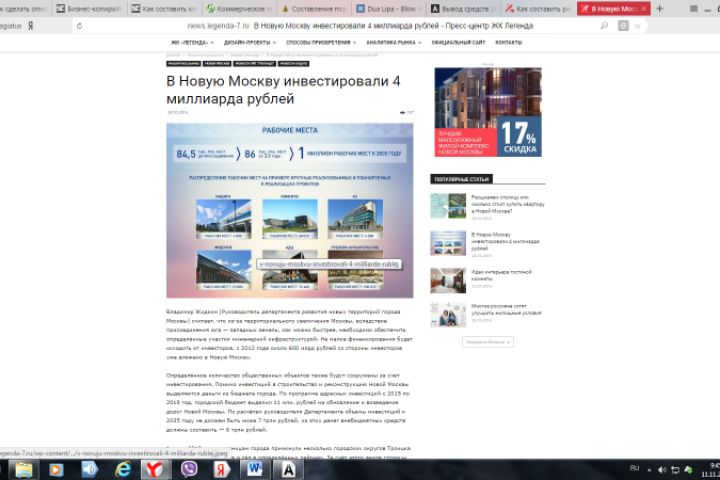Click the first black category tag above the headline
This screenshot has height=480, width=720.
[x=183, y=63]
